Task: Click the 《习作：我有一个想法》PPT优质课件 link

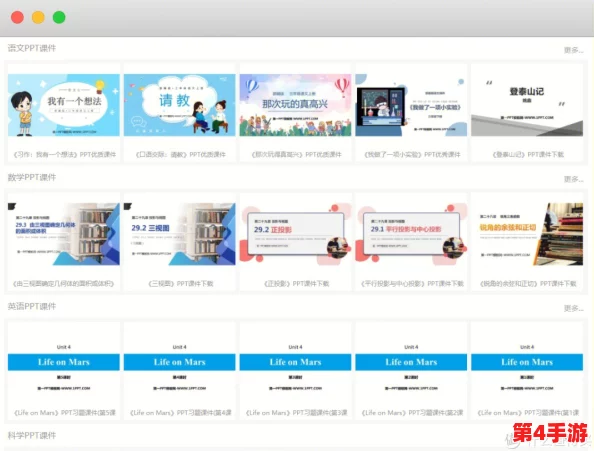Action: 64,154
